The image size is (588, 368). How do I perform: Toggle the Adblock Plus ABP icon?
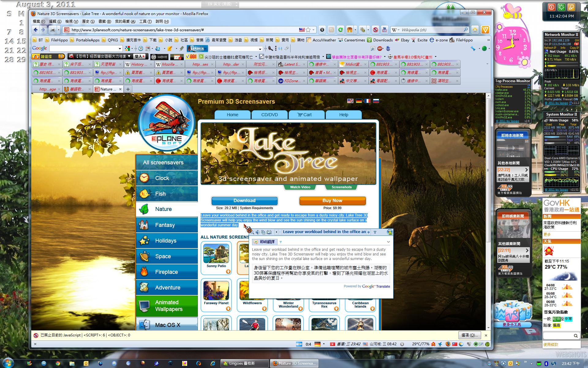tap(380, 48)
